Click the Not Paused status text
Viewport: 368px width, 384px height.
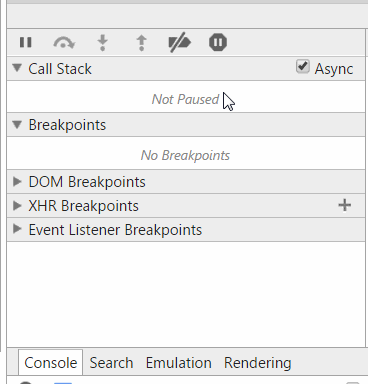click(185, 99)
